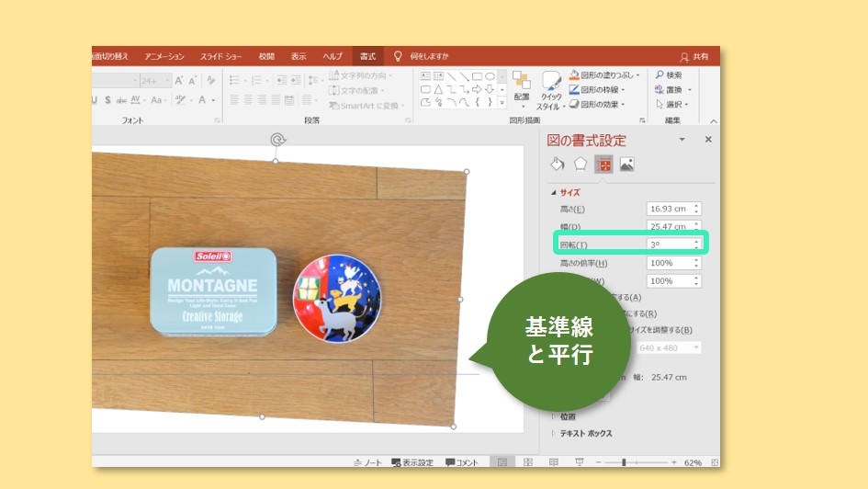Image resolution: width=868 pixels, height=489 pixels.
Task: Open the Fill & Line icon tab in format pane
Action: [558, 165]
